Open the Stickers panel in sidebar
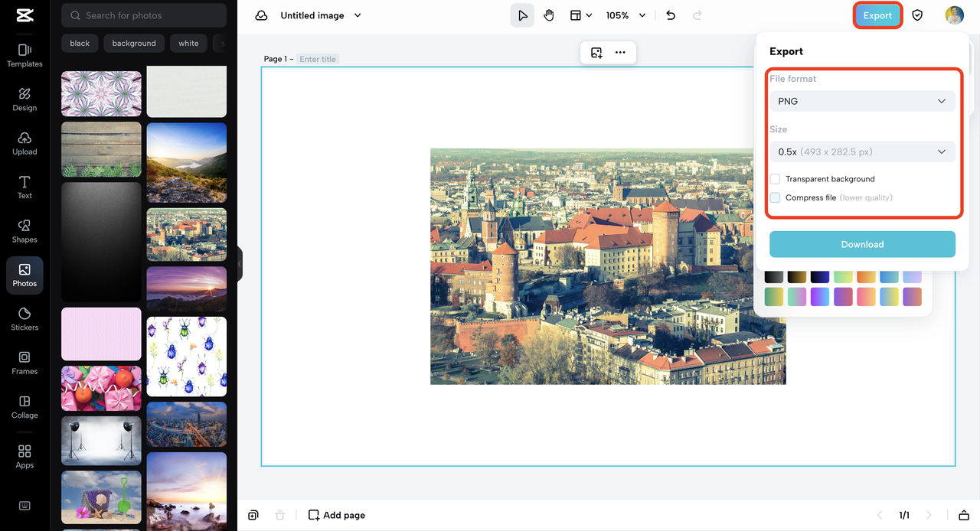 (24, 319)
